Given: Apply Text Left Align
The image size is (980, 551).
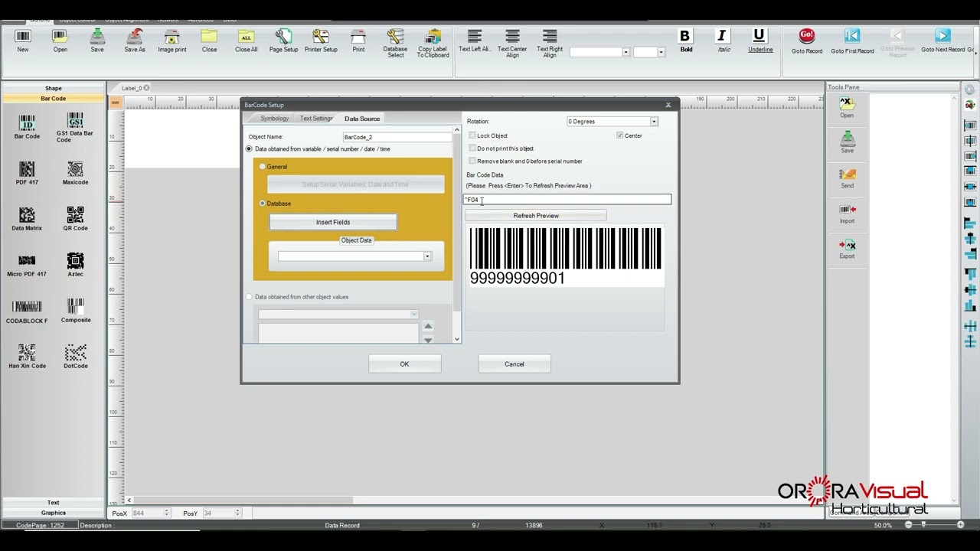Looking at the screenshot, I should (x=475, y=41).
